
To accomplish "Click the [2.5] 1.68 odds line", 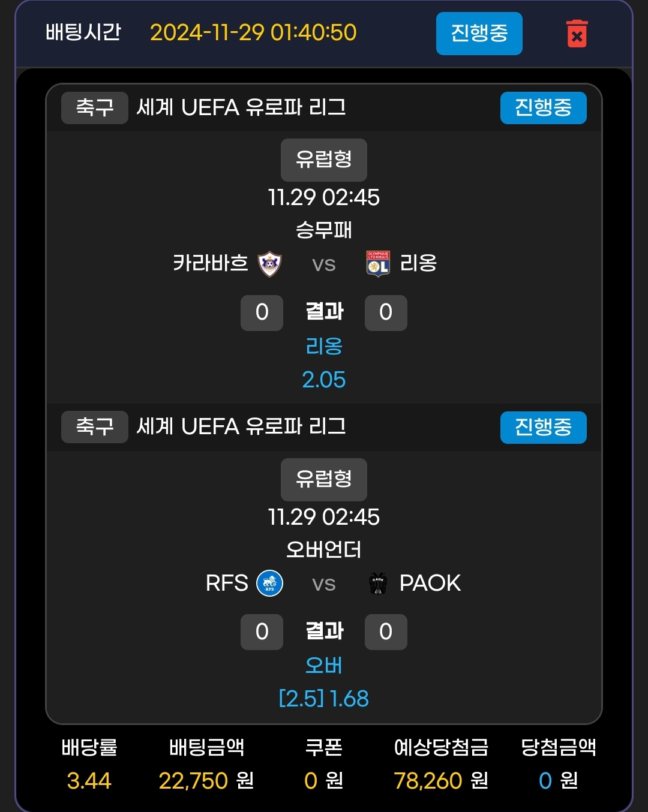I will [x=323, y=699].
